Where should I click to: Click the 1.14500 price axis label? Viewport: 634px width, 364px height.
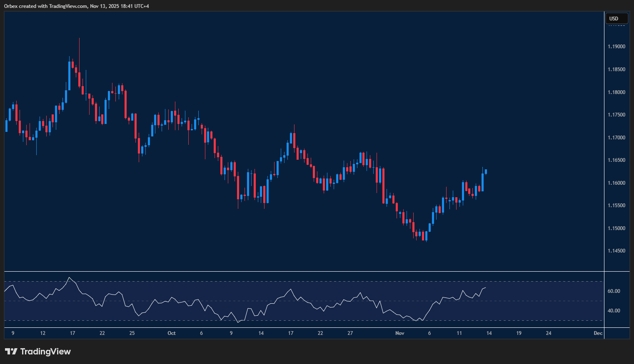617,251
